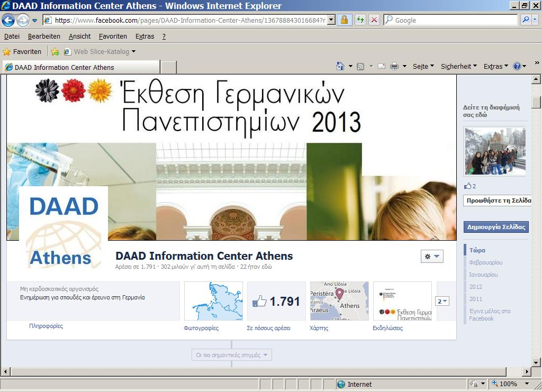Select Τώρα in the timeline navigator

click(477, 250)
